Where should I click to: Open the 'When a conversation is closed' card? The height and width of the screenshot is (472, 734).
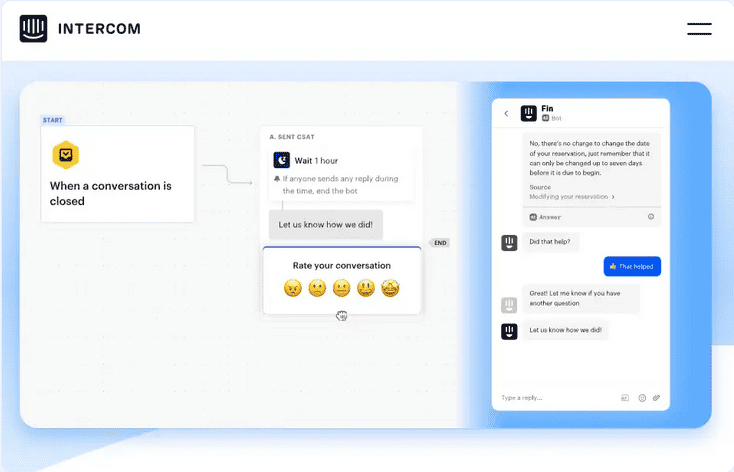[117, 174]
